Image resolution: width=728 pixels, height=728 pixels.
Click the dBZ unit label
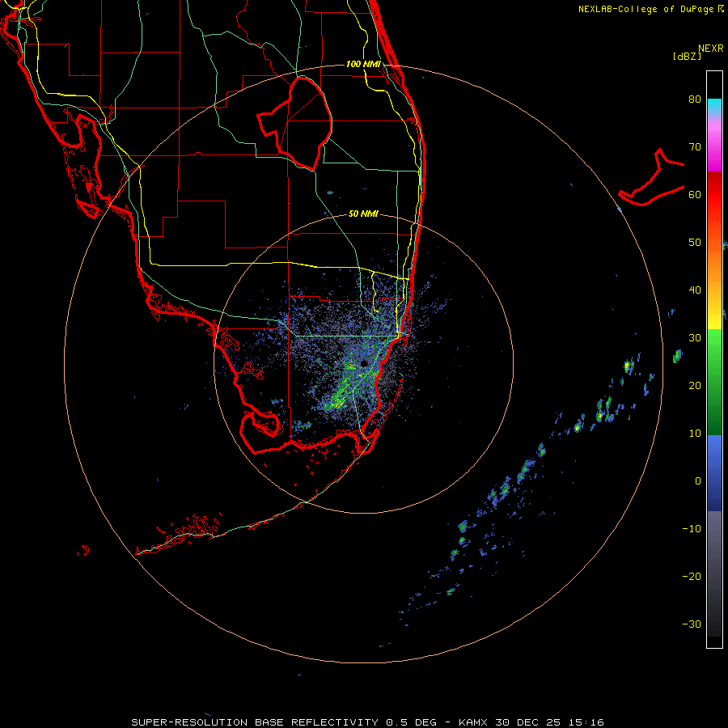point(687,56)
